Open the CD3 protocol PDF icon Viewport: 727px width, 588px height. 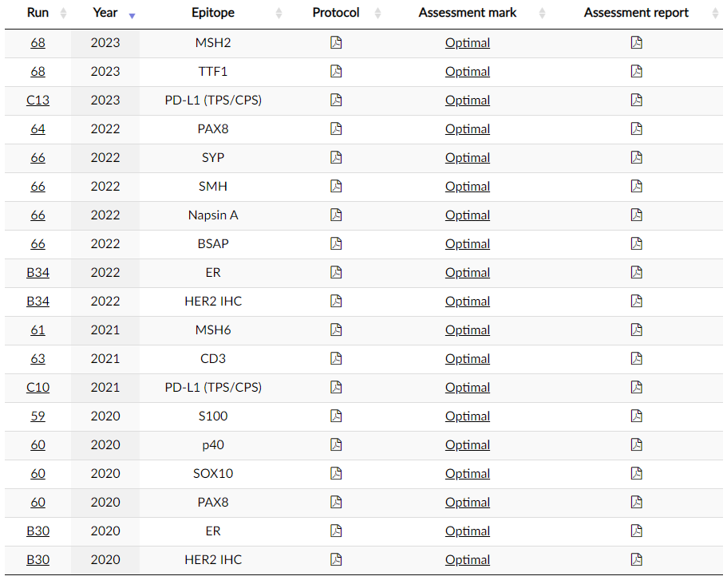tap(336, 359)
